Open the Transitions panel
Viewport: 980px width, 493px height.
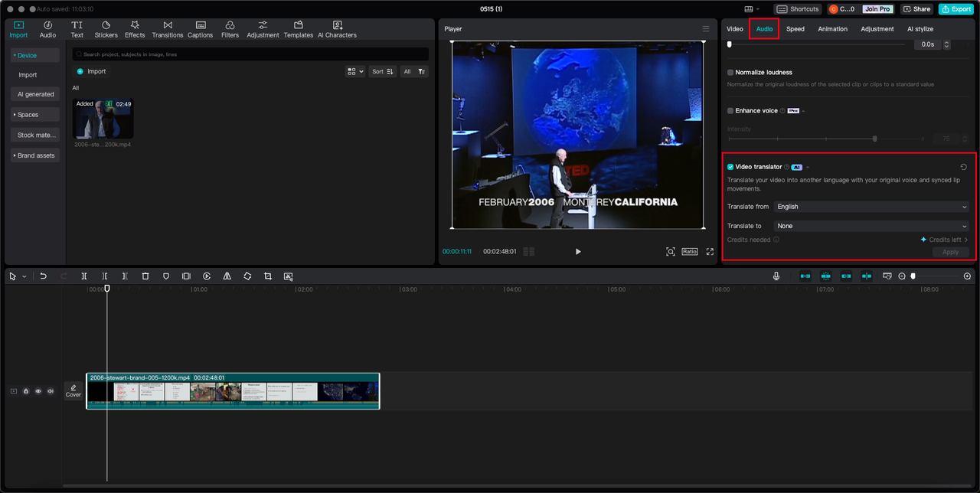tap(167, 29)
